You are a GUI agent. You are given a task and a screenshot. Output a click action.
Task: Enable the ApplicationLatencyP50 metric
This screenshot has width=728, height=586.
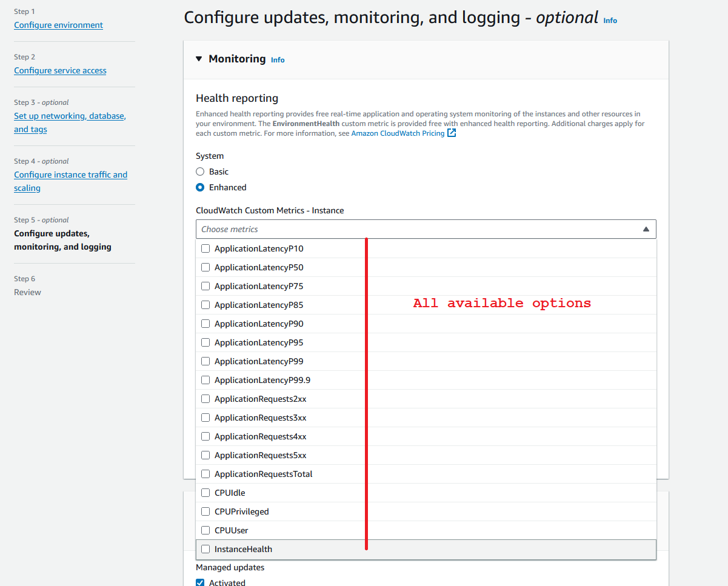tap(205, 267)
